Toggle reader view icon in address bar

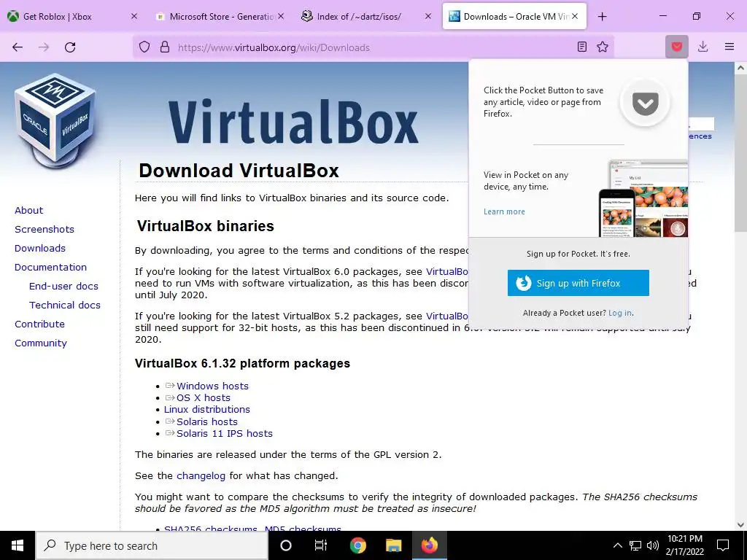(581, 47)
